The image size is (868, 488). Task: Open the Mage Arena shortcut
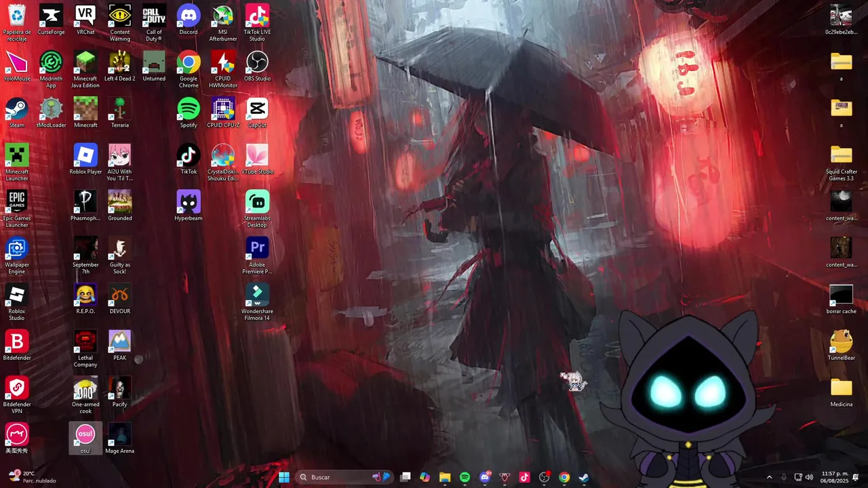pyautogui.click(x=120, y=439)
